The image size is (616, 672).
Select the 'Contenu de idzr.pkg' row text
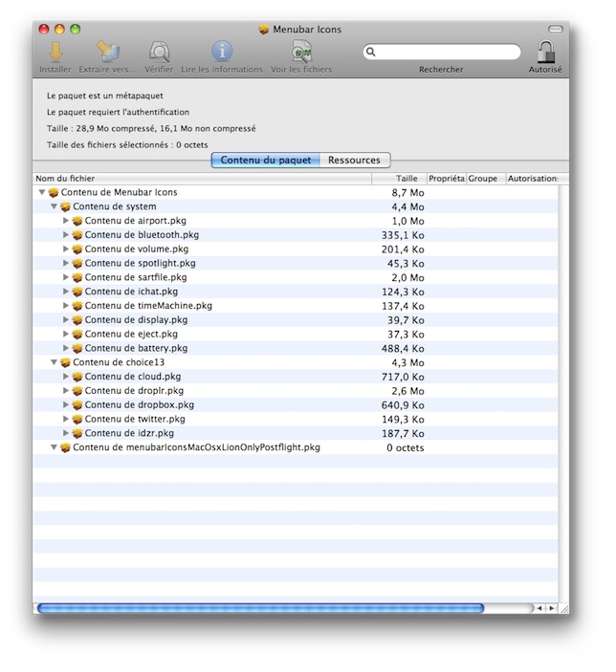point(129,433)
